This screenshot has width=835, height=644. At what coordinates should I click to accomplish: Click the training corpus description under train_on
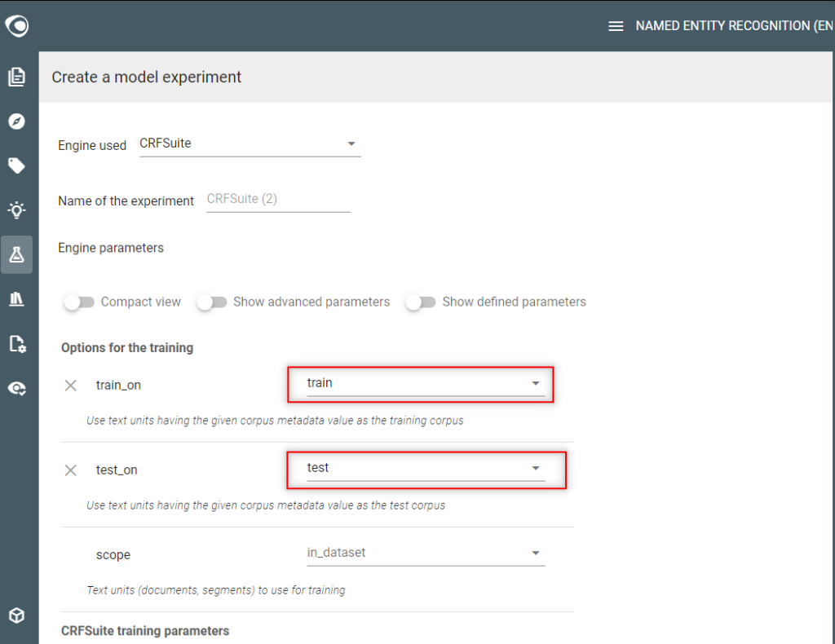click(x=275, y=421)
